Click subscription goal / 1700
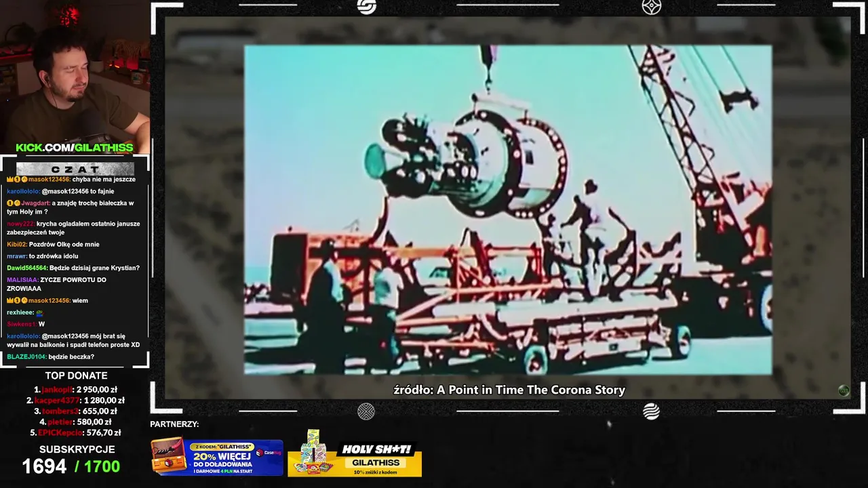 tap(97, 466)
